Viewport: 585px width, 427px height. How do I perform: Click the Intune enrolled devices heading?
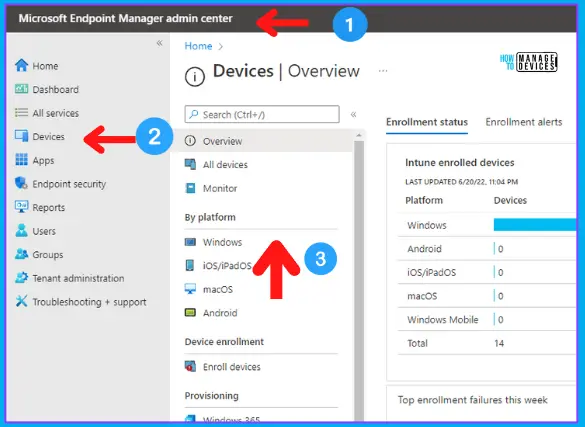(x=460, y=163)
